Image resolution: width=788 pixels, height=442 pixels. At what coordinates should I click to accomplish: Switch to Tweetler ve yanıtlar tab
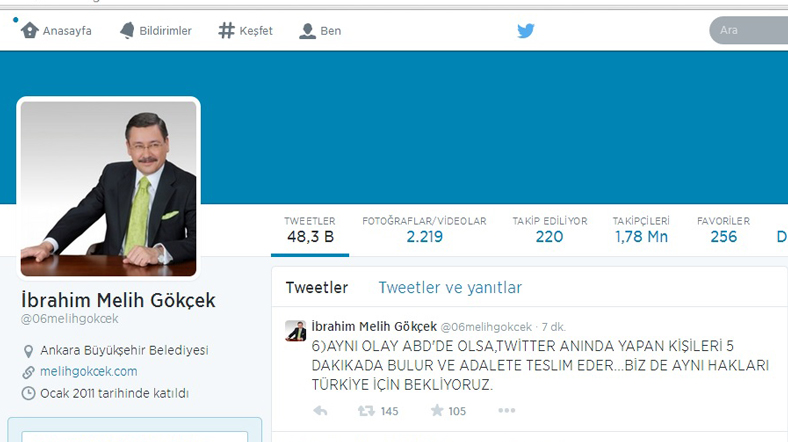450,288
